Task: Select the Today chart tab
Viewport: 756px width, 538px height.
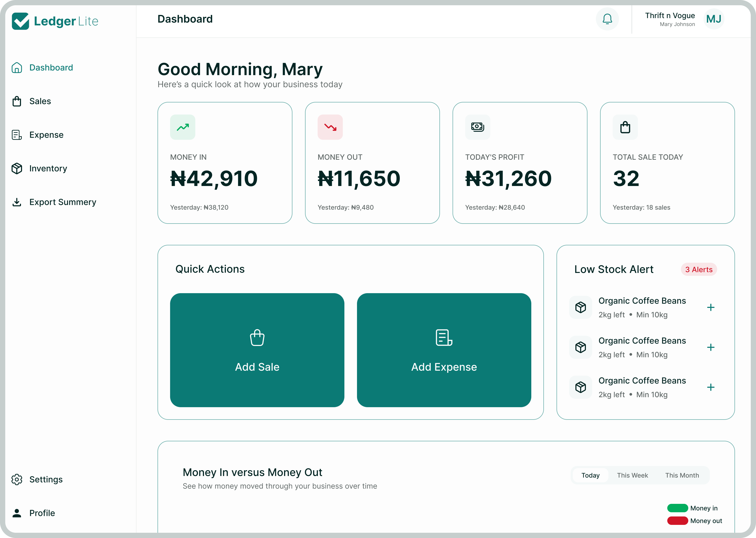Action: (591, 475)
